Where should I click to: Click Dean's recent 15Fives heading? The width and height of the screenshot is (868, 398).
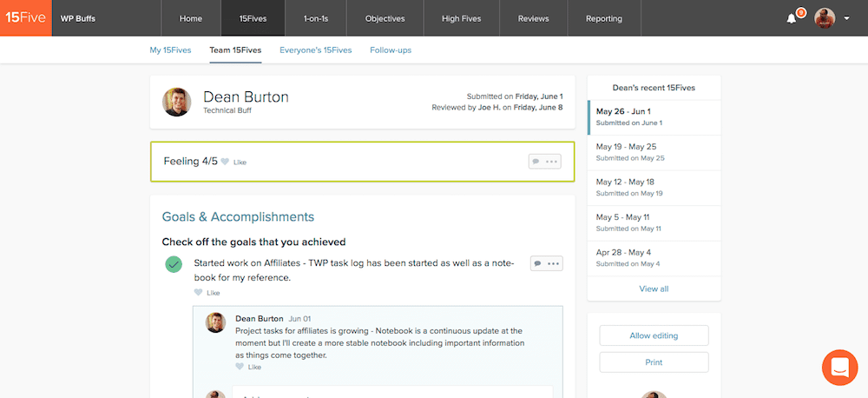[x=654, y=88]
